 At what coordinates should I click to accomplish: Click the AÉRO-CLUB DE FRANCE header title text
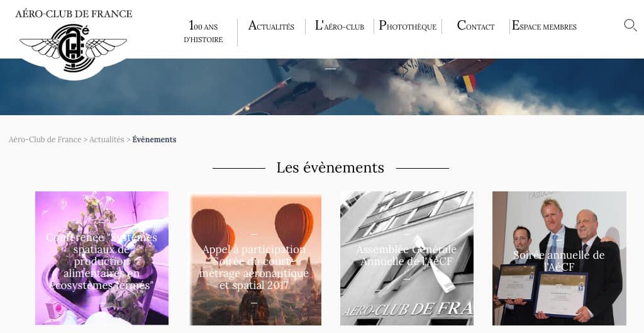click(x=74, y=14)
